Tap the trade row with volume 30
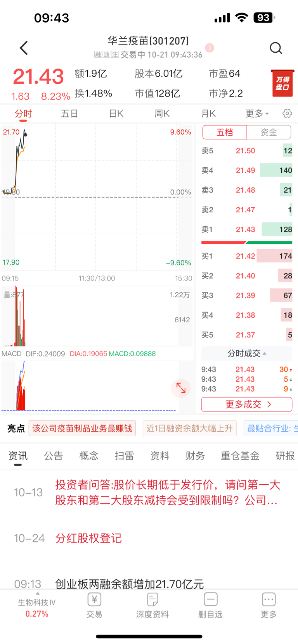298x644 pixels. coord(247,370)
